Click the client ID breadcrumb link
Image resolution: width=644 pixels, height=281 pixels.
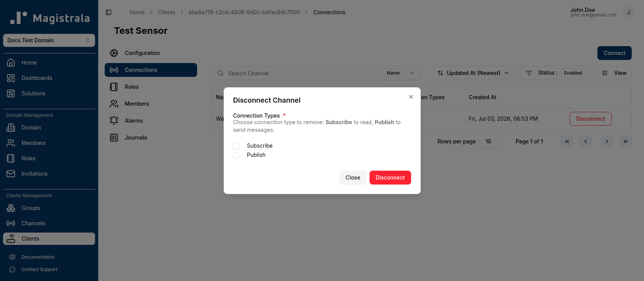244,12
